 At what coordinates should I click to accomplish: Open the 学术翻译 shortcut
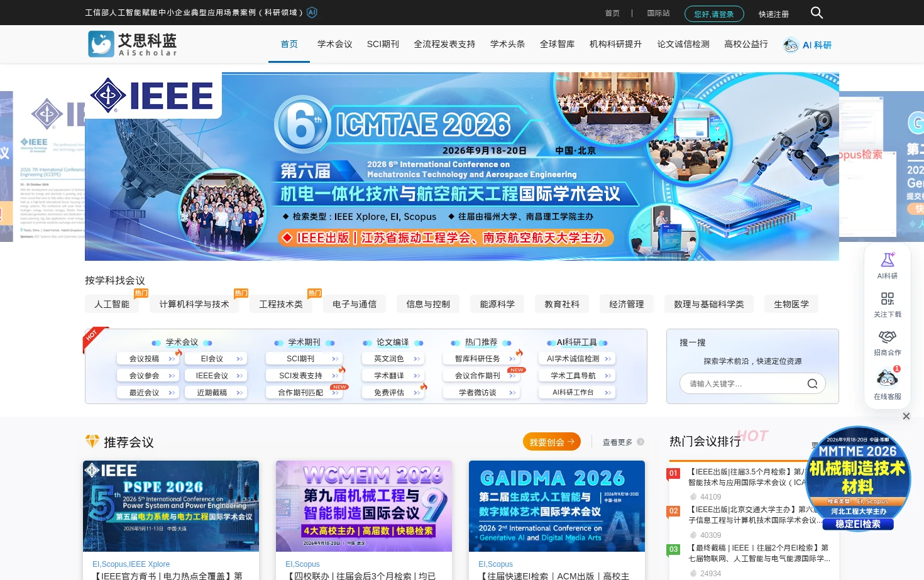(393, 376)
